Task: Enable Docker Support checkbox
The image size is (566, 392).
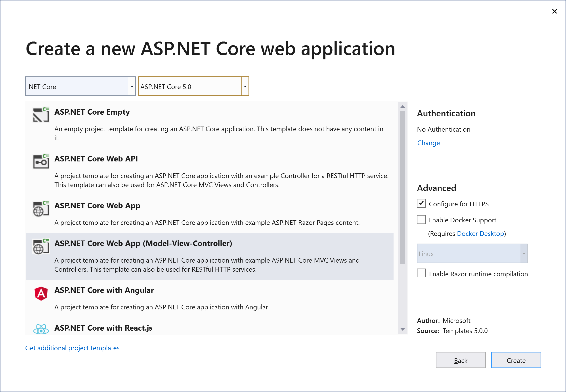Action: pyautogui.click(x=421, y=220)
